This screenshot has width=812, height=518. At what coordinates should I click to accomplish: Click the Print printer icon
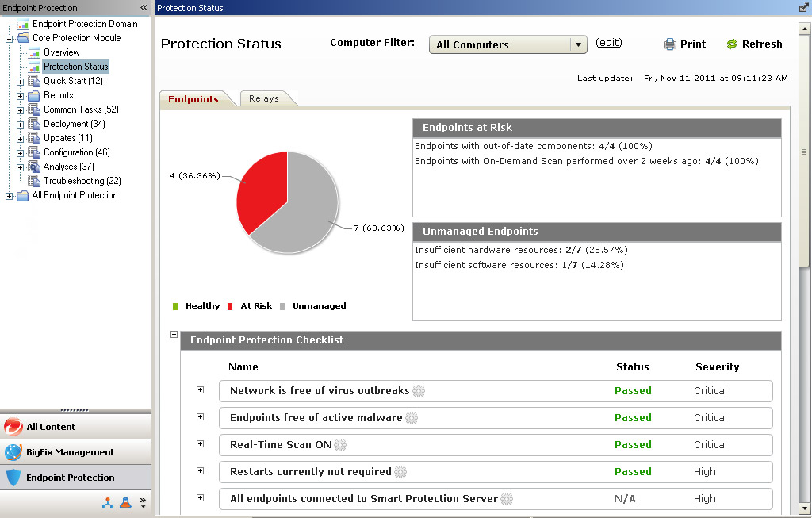click(670, 44)
